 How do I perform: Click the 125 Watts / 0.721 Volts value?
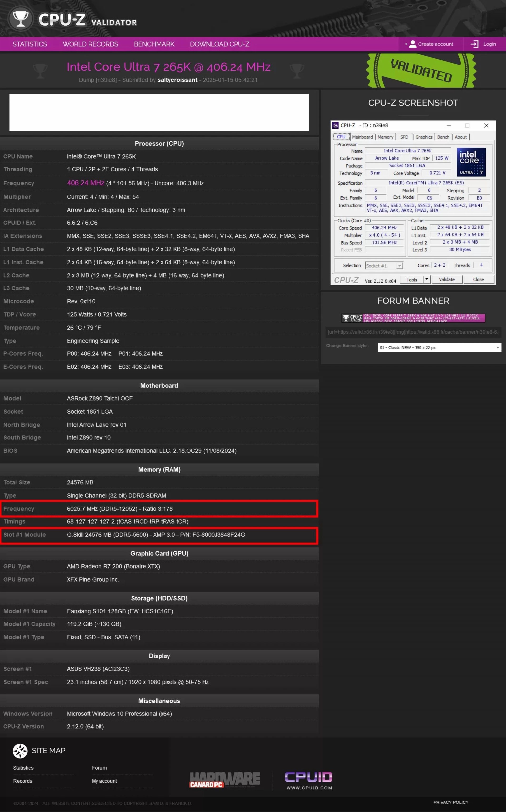(x=97, y=314)
